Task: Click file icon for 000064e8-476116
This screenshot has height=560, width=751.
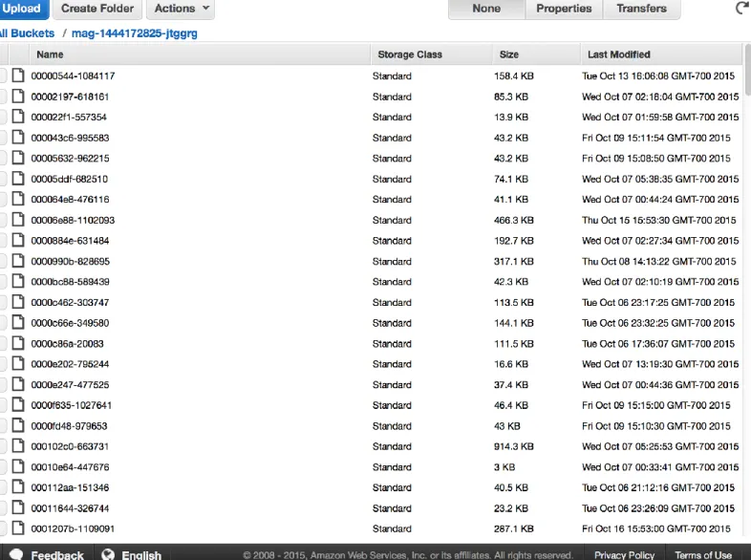Action: click(x=18, y=200)
